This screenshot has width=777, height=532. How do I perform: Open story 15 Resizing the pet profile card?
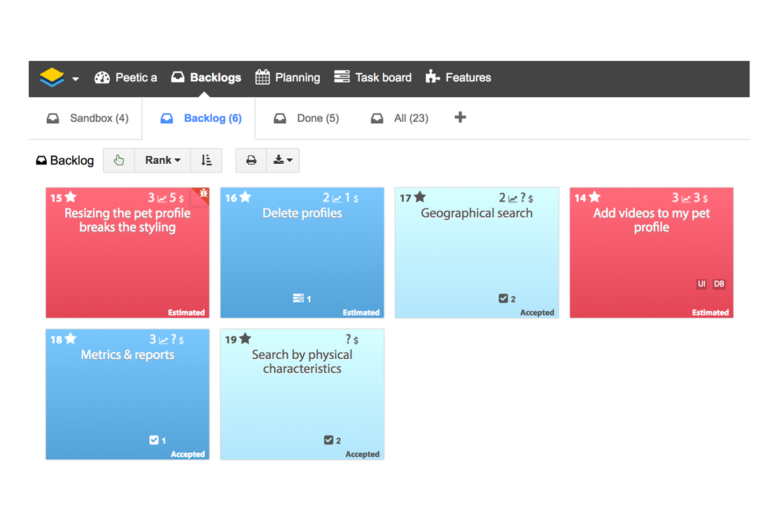127,253
